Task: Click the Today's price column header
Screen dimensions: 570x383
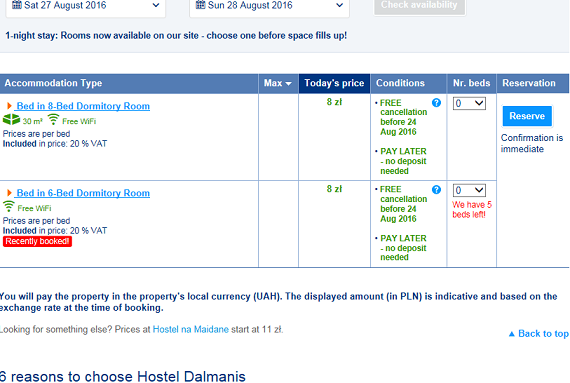Action: coord(334,83)
